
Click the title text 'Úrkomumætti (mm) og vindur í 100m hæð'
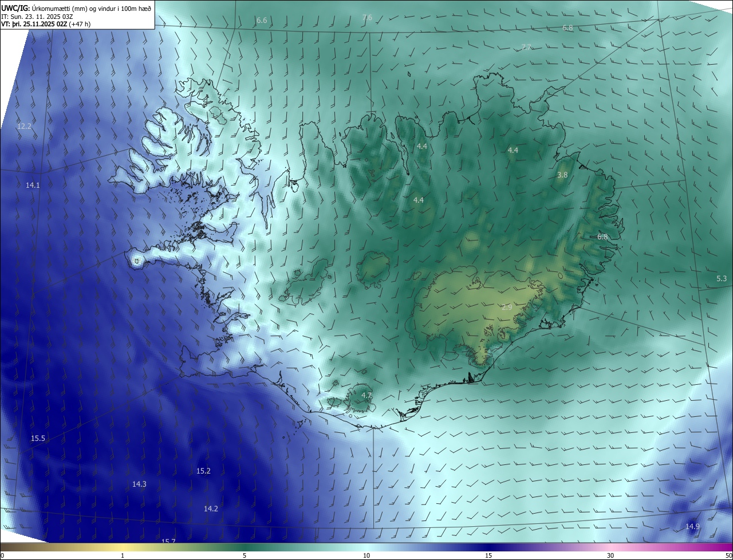[92, 8]
